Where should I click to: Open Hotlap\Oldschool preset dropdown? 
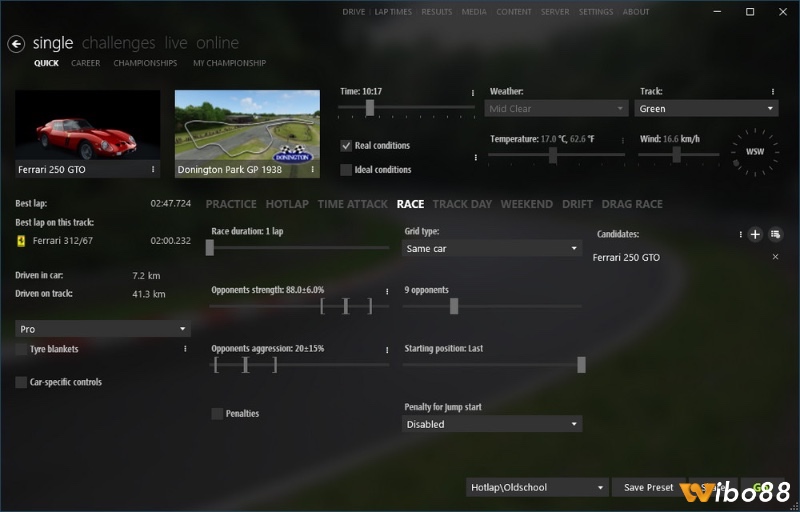pyautogui.click(x=537, y=488)
